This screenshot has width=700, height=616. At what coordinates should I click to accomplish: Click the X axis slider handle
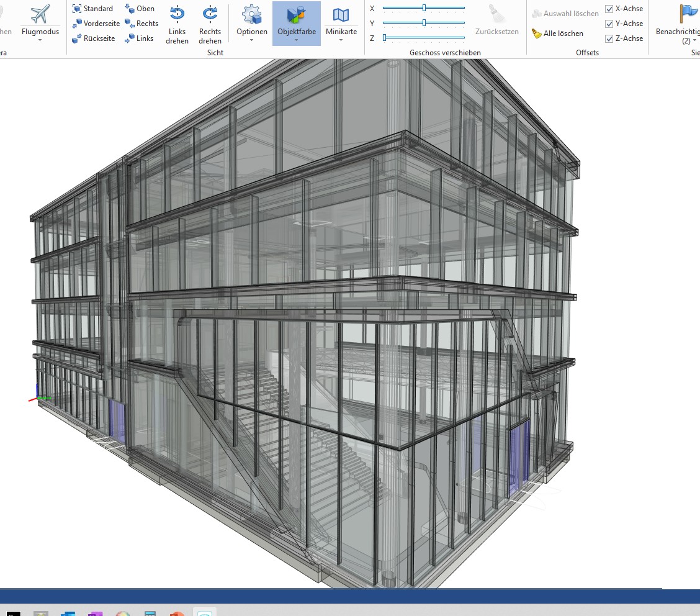coord(424,8)
